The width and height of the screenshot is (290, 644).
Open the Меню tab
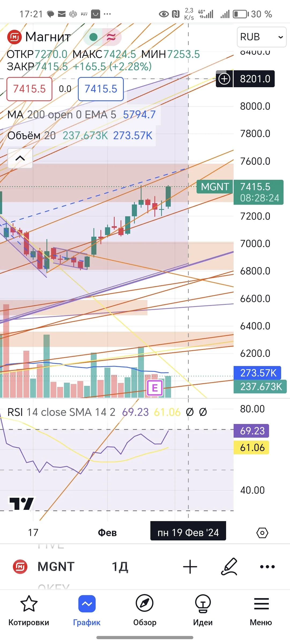click(261, 611)
